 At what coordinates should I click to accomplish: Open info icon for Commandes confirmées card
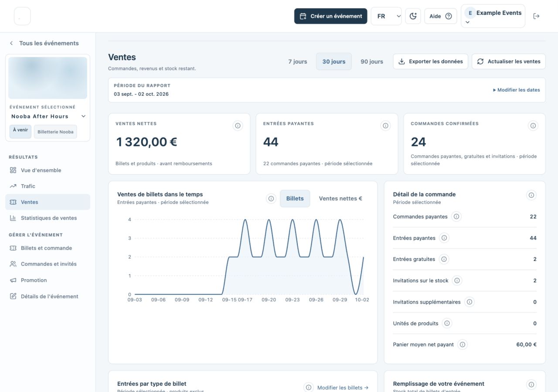click(533, 126)
